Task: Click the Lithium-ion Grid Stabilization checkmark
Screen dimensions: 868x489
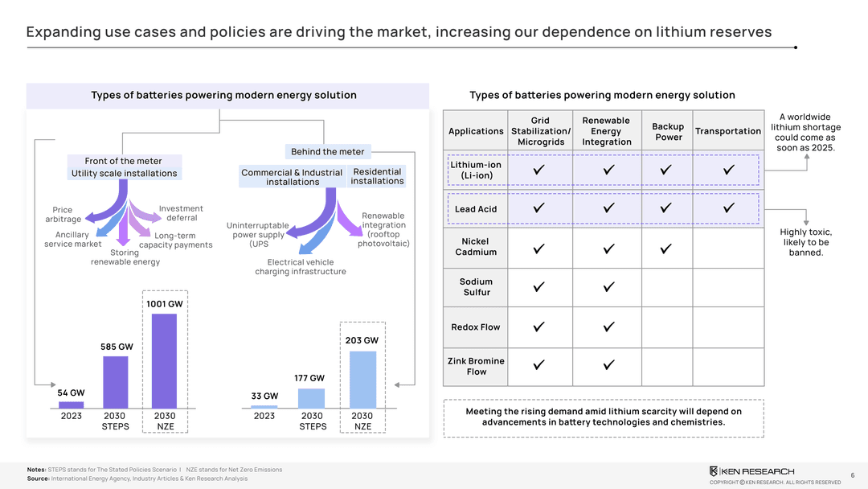Action: [539, 171]
